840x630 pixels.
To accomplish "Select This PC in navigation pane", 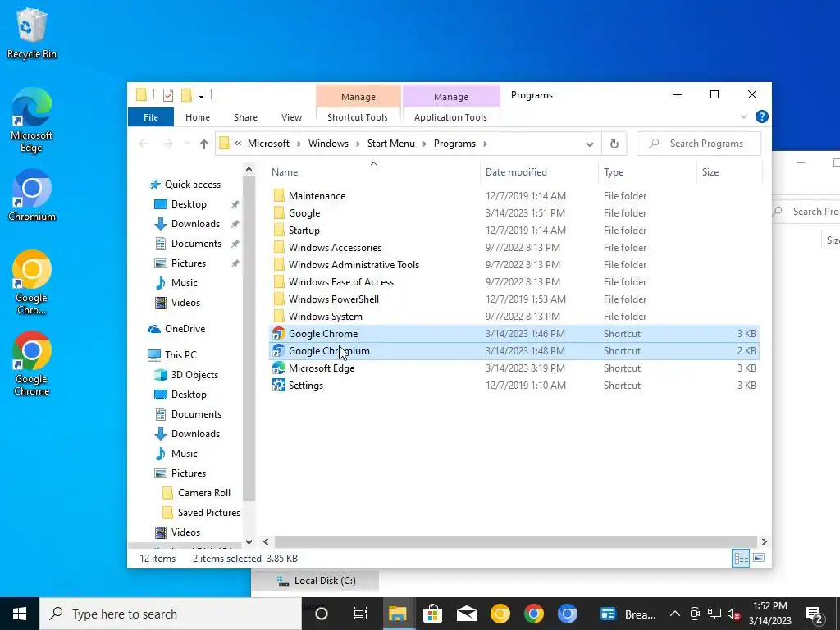I will coord(180,354).
